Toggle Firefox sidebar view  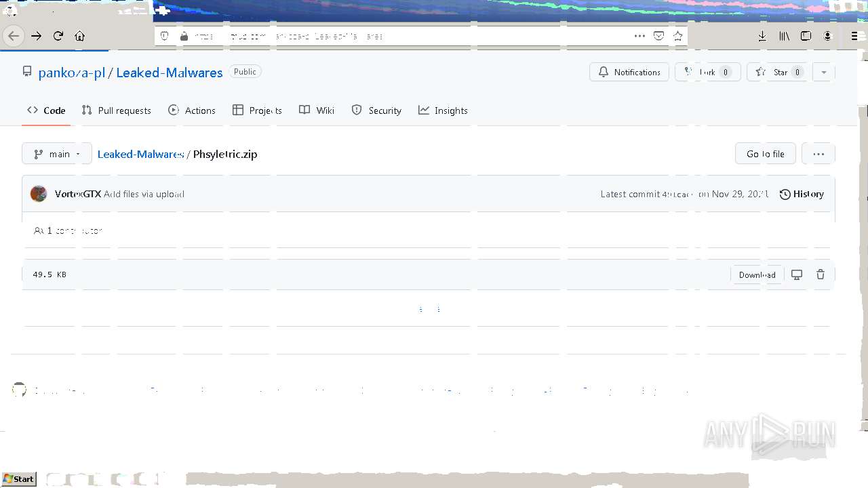(806, 36)
